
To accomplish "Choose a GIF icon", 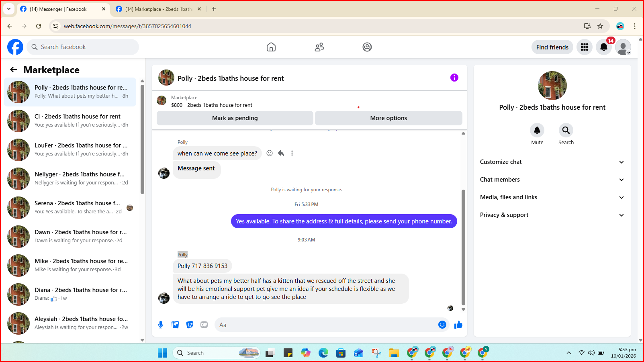I will coord(204,325).
